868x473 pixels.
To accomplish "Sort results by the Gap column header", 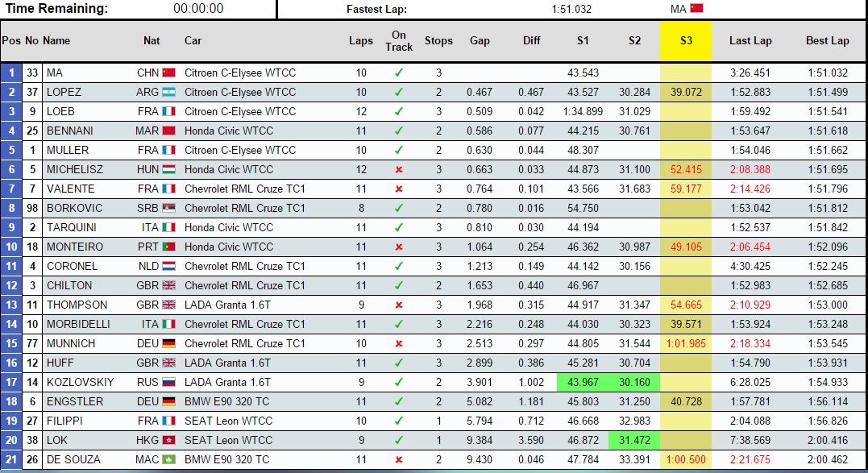I will (481, 40).
